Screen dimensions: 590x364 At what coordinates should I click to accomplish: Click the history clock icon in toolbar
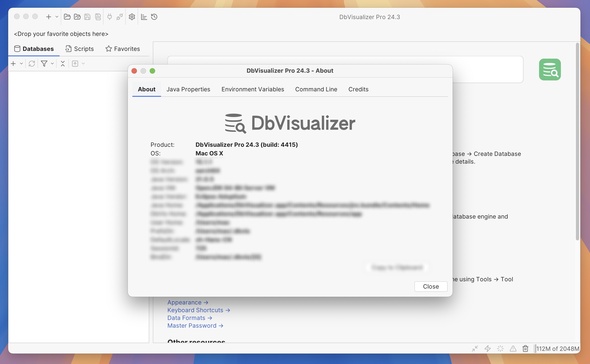[154, 17]
